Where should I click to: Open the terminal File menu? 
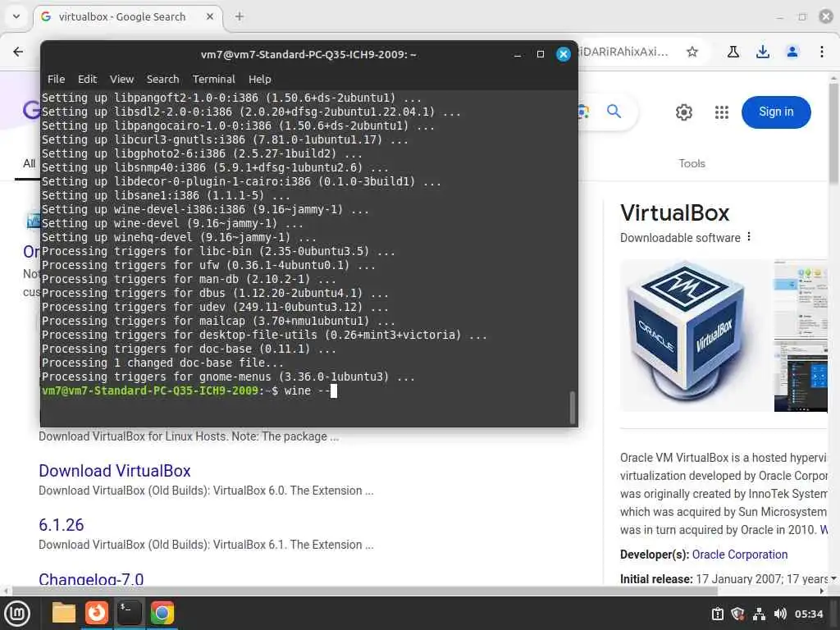click(57, 80)
